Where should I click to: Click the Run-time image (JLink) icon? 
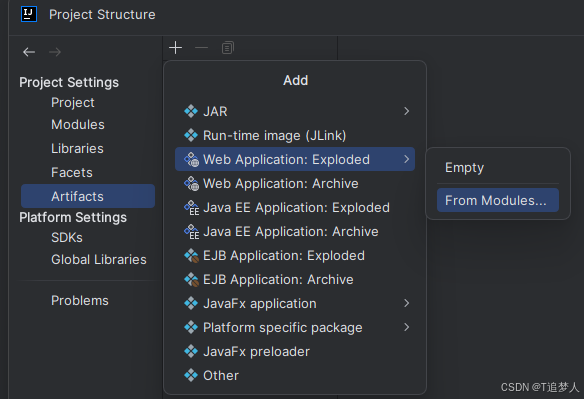(x=191, y=135)
